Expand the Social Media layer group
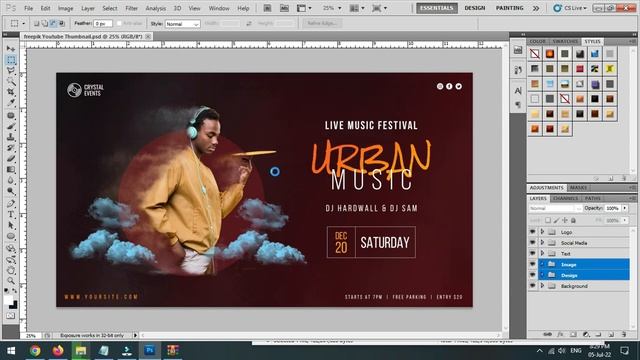The height and width of the screenshot is (360, 640). pos(542,242)
